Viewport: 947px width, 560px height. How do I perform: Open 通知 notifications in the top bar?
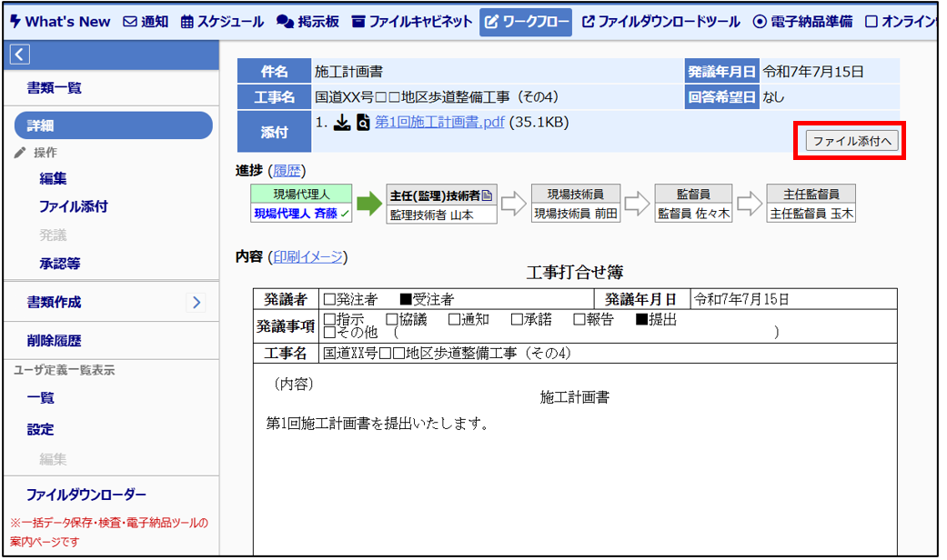[x=146, y=21]
